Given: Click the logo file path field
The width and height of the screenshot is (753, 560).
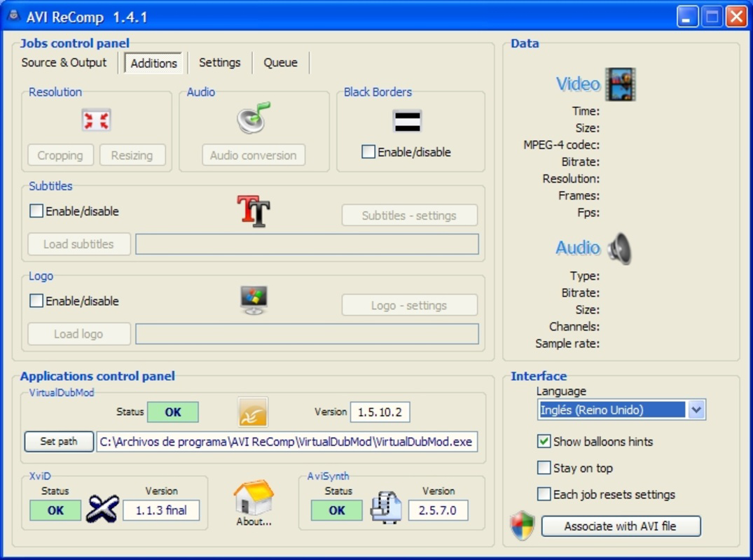Looking at the screenshot, I should pyautogui.click(x=307, y=334).
